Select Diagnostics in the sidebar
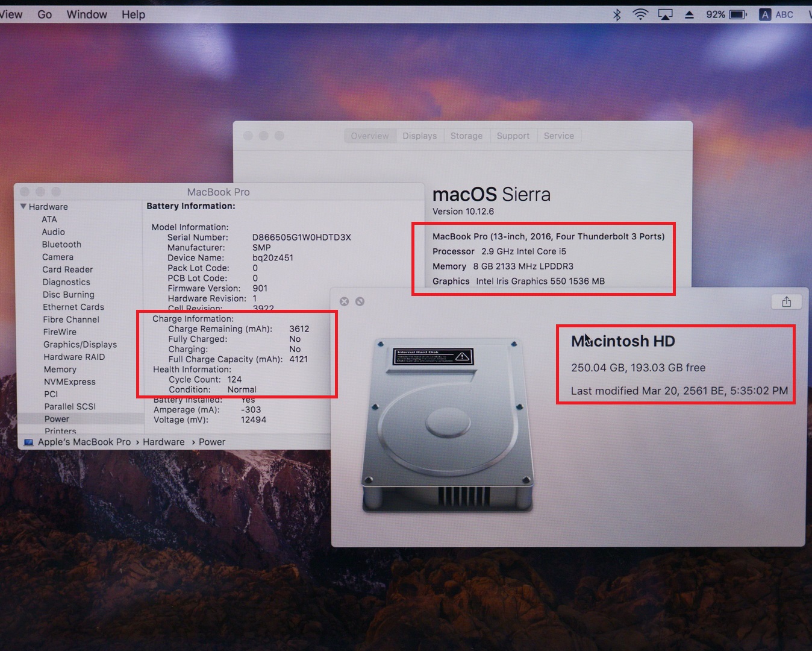Screen dimensions: 812x651 coord(66,282)
